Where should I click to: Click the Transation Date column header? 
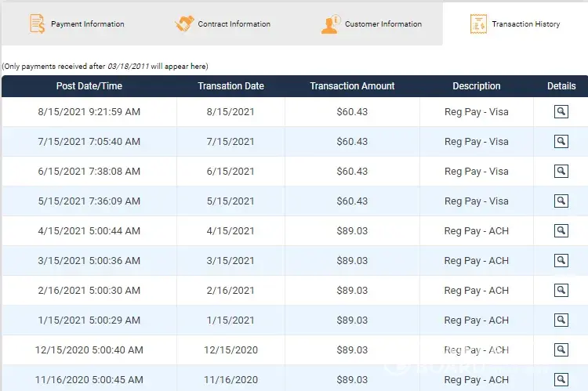pyautogui.click(x=230, y=86)
